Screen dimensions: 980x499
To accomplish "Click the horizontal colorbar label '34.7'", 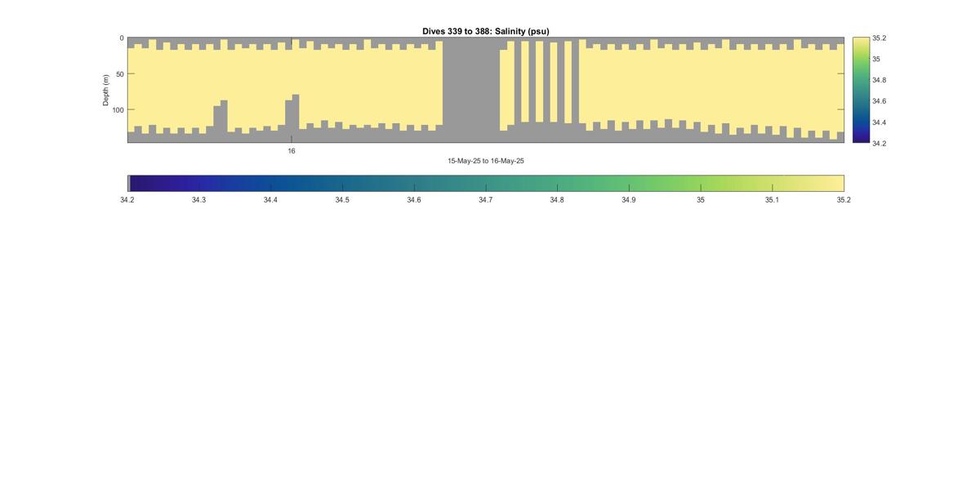I will 485,200.
